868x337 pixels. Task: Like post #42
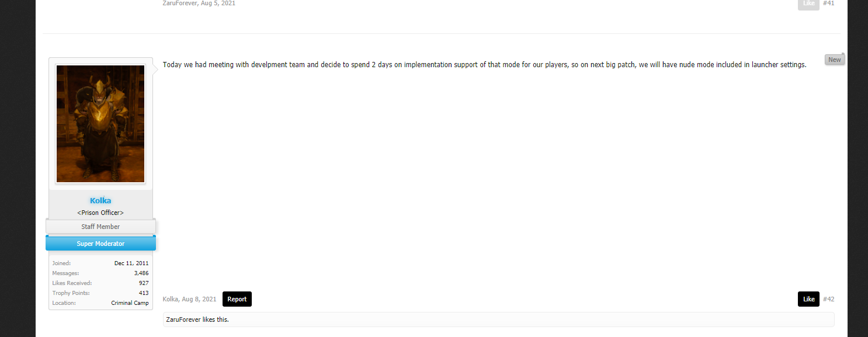tap(808, 299)
